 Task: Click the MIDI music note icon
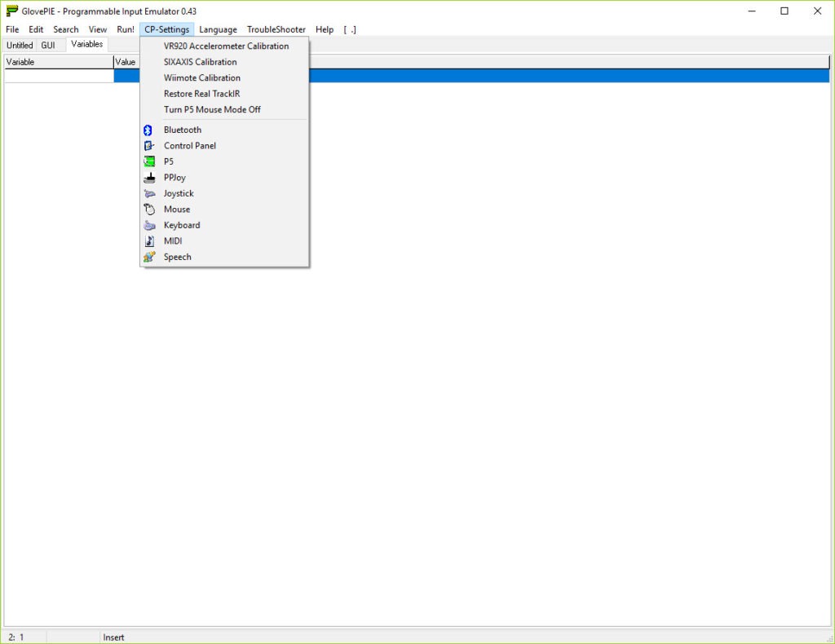pos(149,241)
